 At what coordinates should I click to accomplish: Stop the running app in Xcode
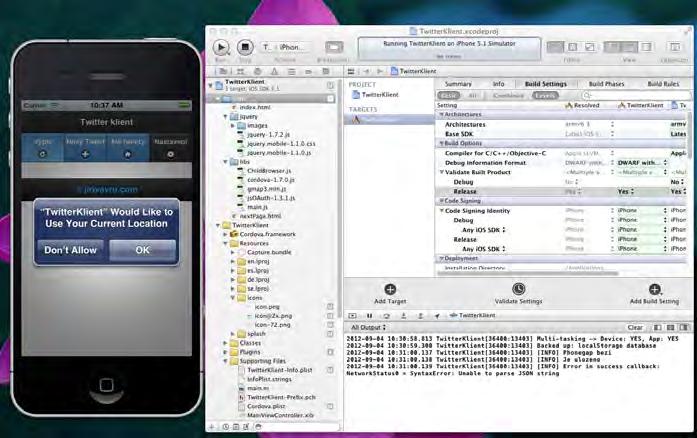click(x=244, y=47)
